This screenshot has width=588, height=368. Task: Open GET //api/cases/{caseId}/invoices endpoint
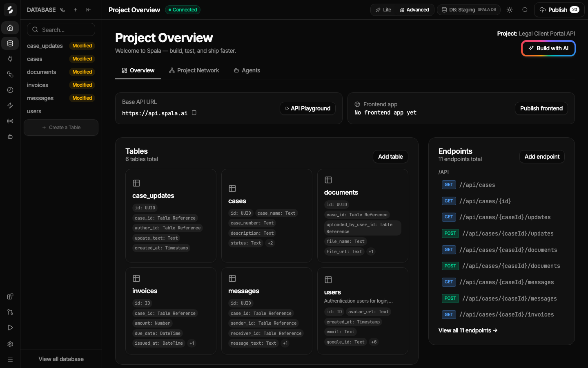[501, 314]
